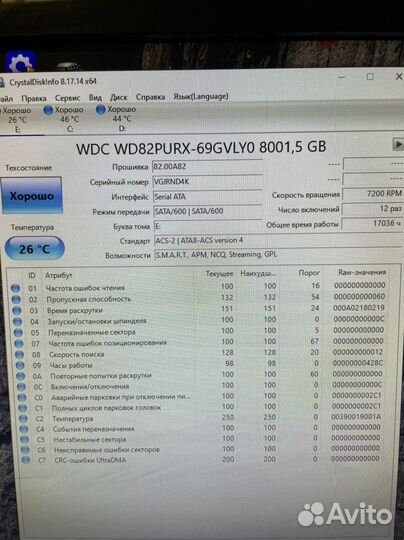Screen dimensions: 404x540
Task: Click status icon for attribute C1
Action: click(23, 408)
